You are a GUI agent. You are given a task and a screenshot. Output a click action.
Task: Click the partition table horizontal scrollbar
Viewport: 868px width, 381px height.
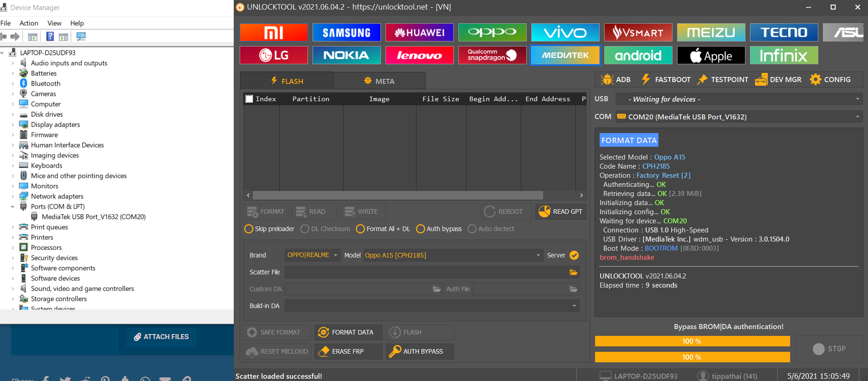coord(398,195)
